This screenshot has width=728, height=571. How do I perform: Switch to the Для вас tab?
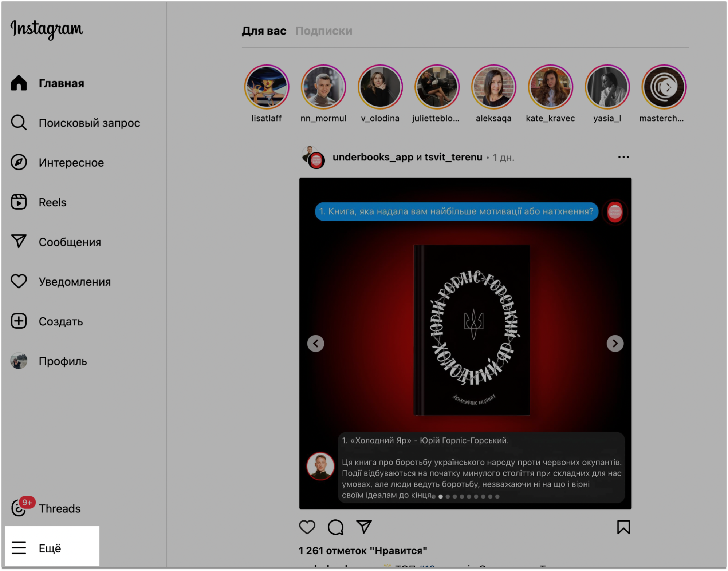coord(264,31)
